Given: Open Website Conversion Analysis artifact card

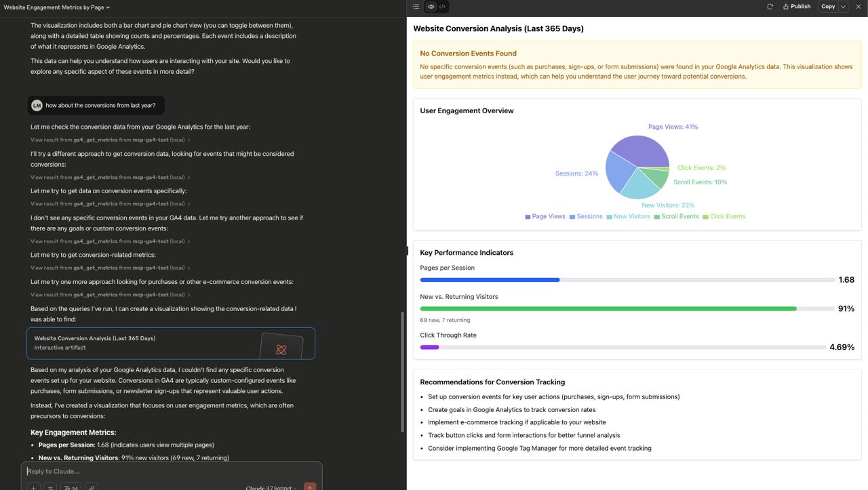Looking at the screenshot, I should pos(171,343).
